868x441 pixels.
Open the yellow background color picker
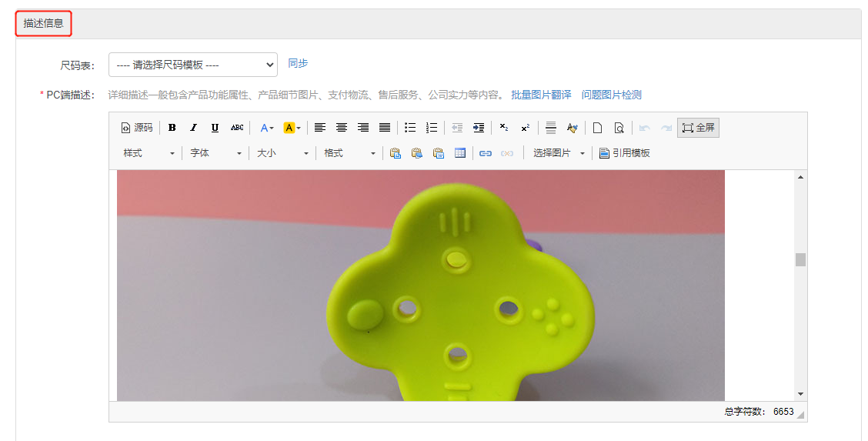[x=292, y=128]
